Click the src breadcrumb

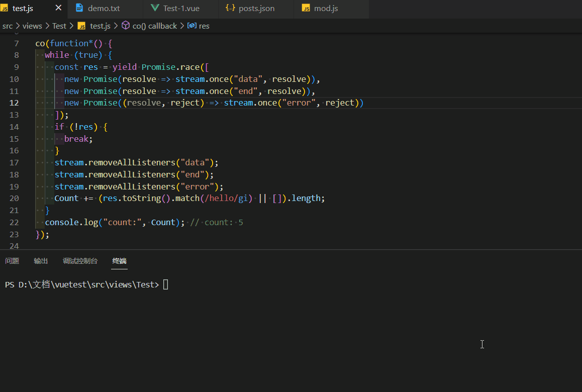pyautogui.click(x=8, y=26)
